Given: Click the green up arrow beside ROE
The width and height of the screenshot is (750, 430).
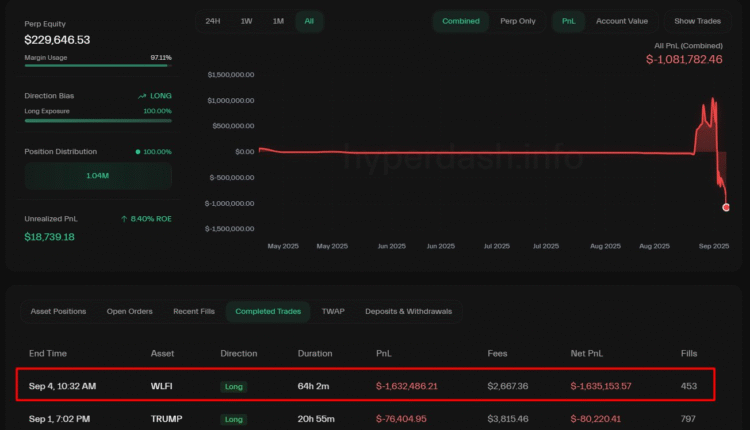Looking at the screenshot, I should point(123,218).
